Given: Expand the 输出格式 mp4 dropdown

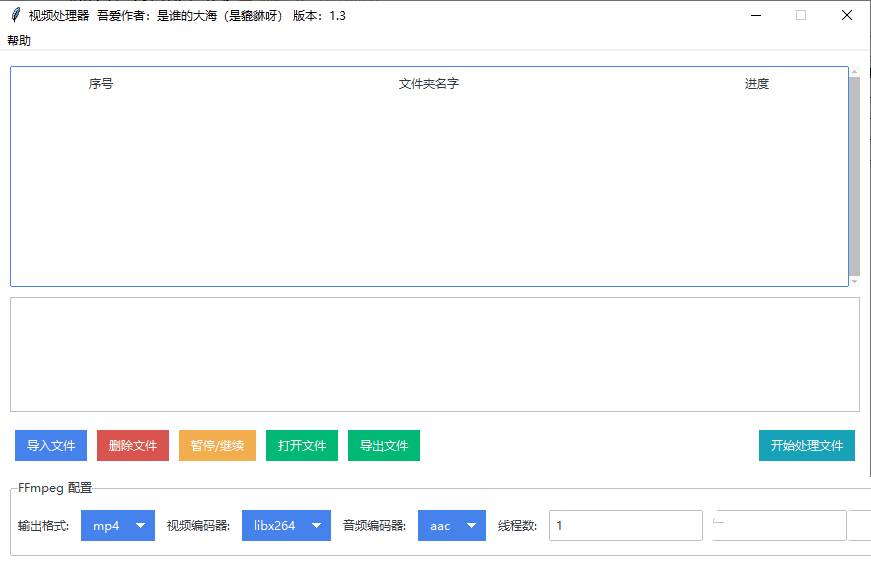Looking at the screenshot, I should (118, 526).
